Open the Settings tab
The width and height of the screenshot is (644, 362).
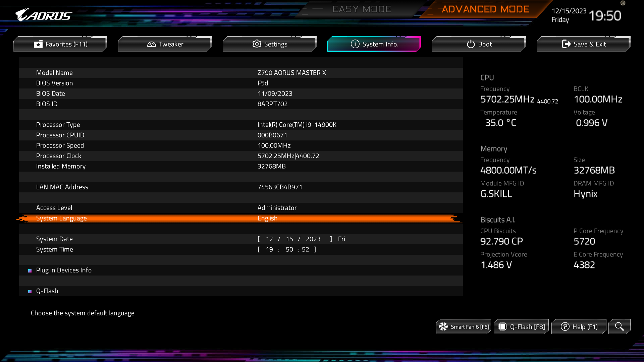tap(270, 44)
